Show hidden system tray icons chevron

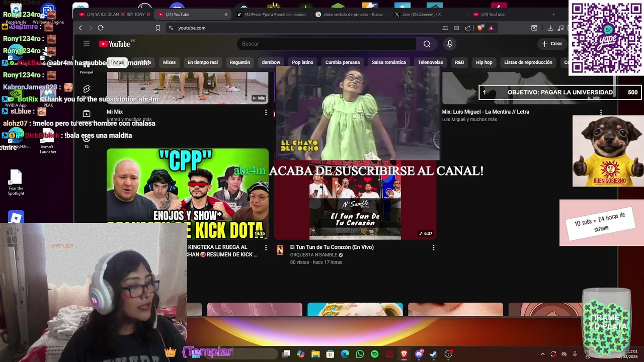tap(542, 354)
